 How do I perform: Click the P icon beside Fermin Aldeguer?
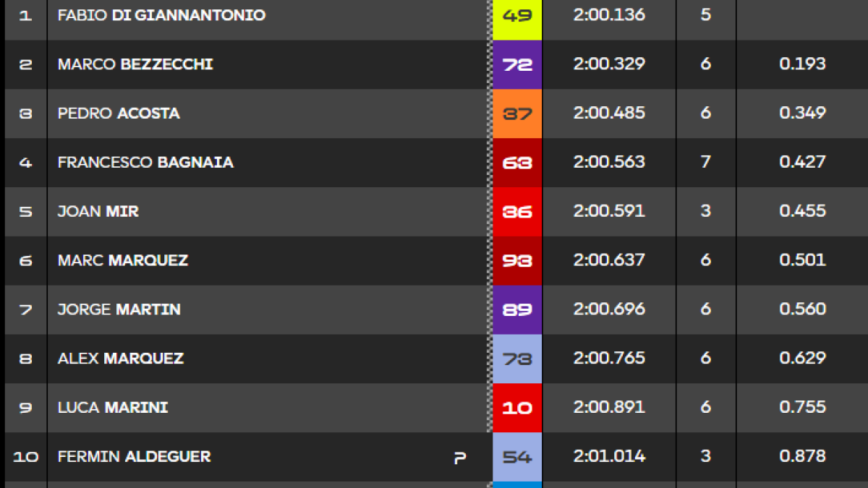click(x=460, y=458)
